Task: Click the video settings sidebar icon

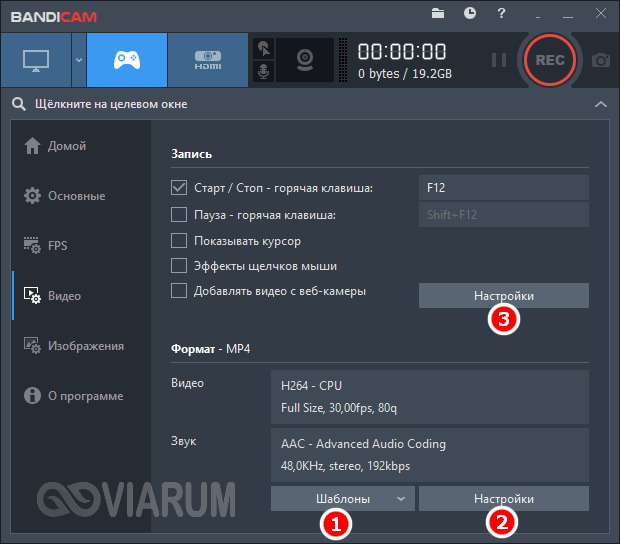Action: click(32, 295)
